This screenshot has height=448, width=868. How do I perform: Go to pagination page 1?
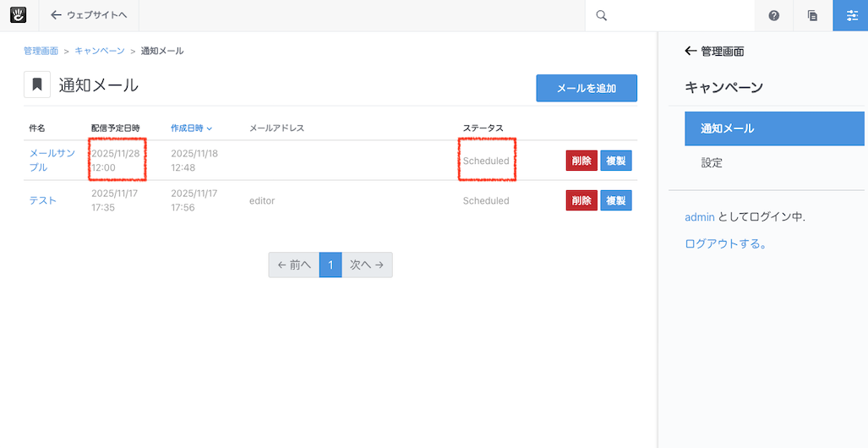330,265
